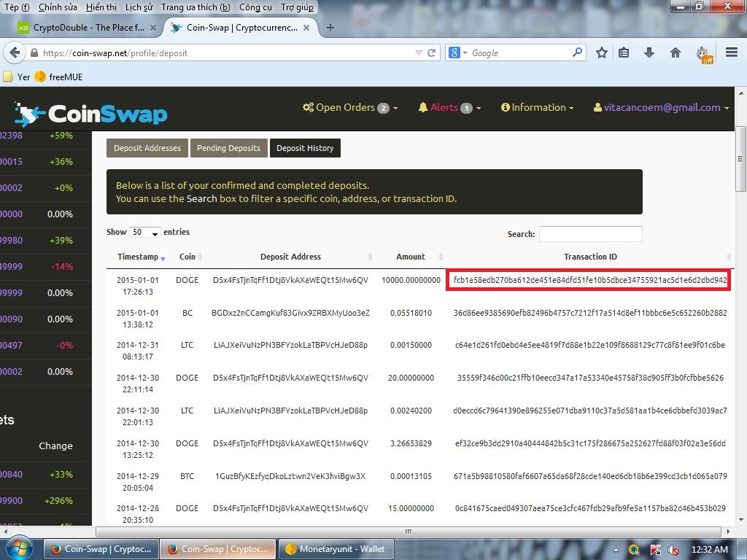
Task: Click the horizontal page scrollbar
Action: [x=409, y=532]
